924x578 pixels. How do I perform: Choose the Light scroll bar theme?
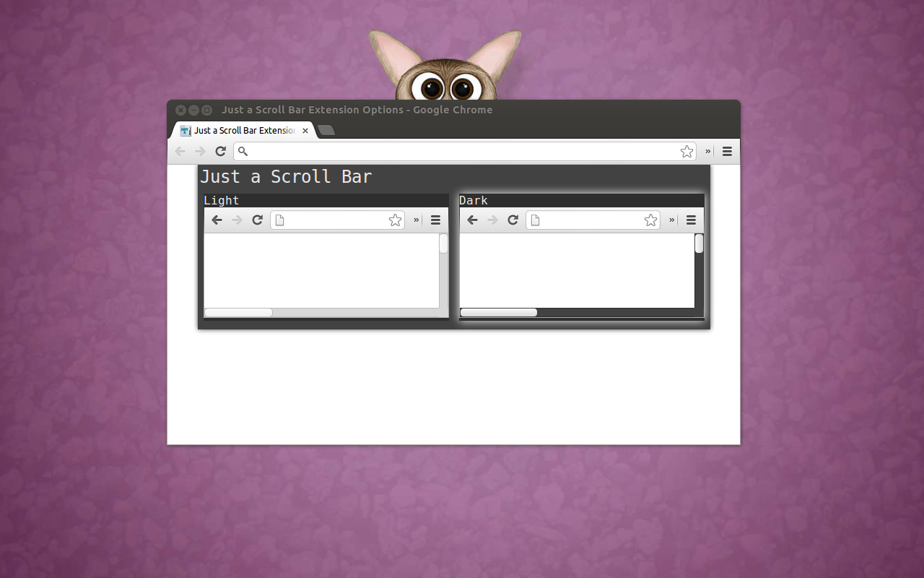[326, 256]
